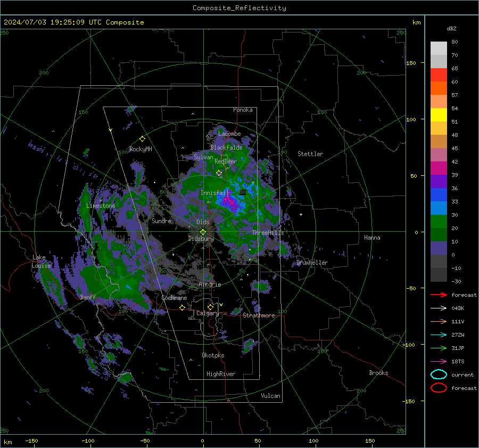The image size is (479, 448).
Task: Click the Strathmore town label
Action: point(259,315)
